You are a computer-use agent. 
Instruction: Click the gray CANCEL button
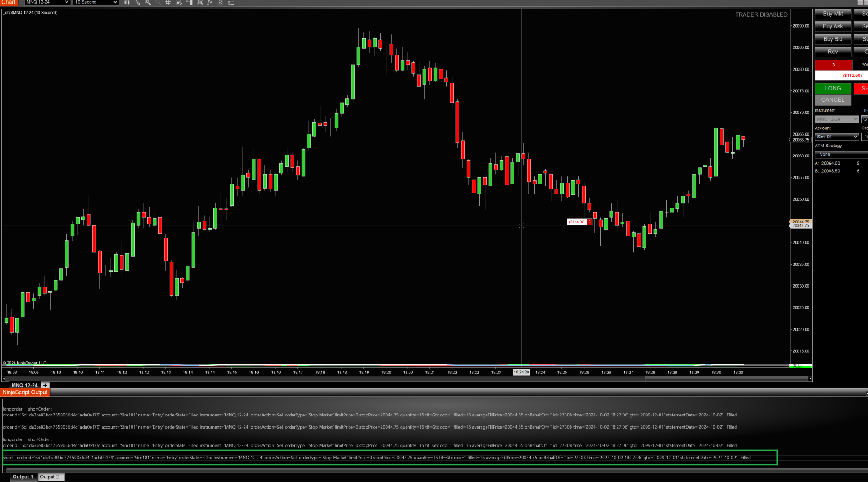833,99
